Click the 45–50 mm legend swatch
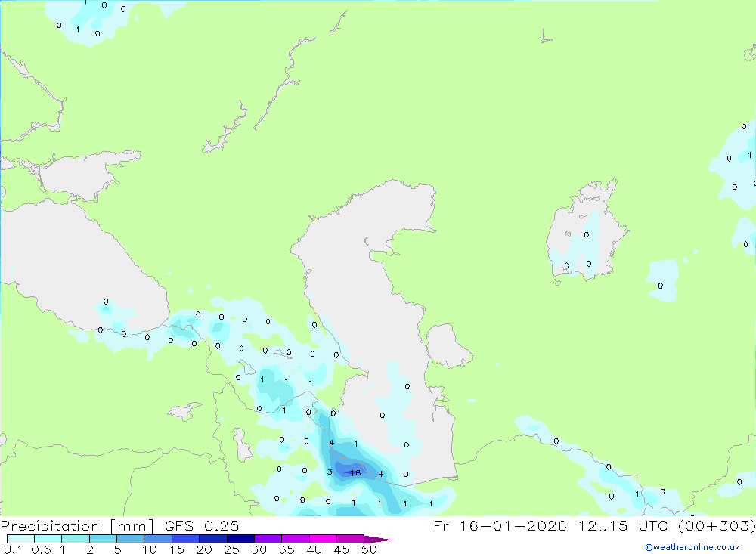The height and width of the screenshot is (554, 756). pyautogui.click(x=351, y=539)
